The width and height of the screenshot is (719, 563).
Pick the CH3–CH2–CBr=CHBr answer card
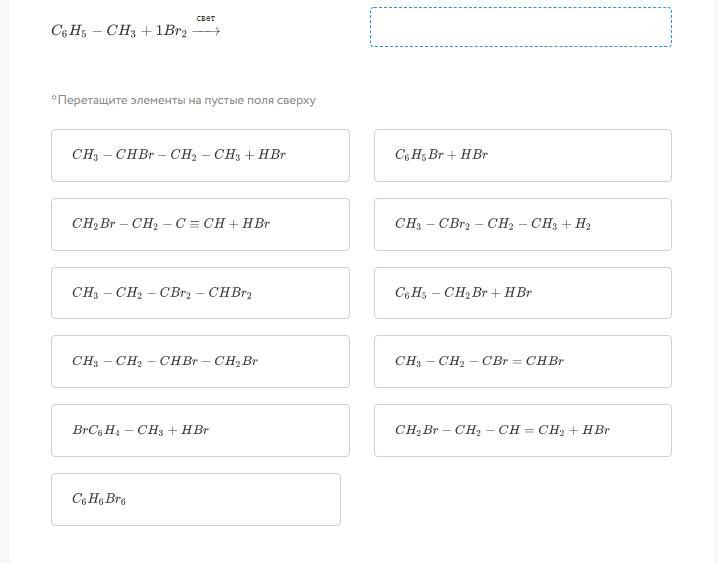click(x=522, y=361)
